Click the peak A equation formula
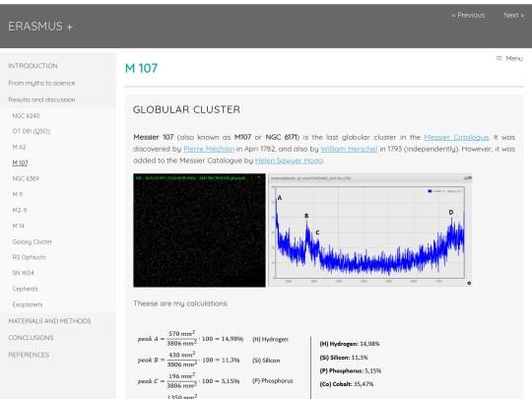Image resolution: width=532 pixels, height=399 pixels. click(190, 339)
